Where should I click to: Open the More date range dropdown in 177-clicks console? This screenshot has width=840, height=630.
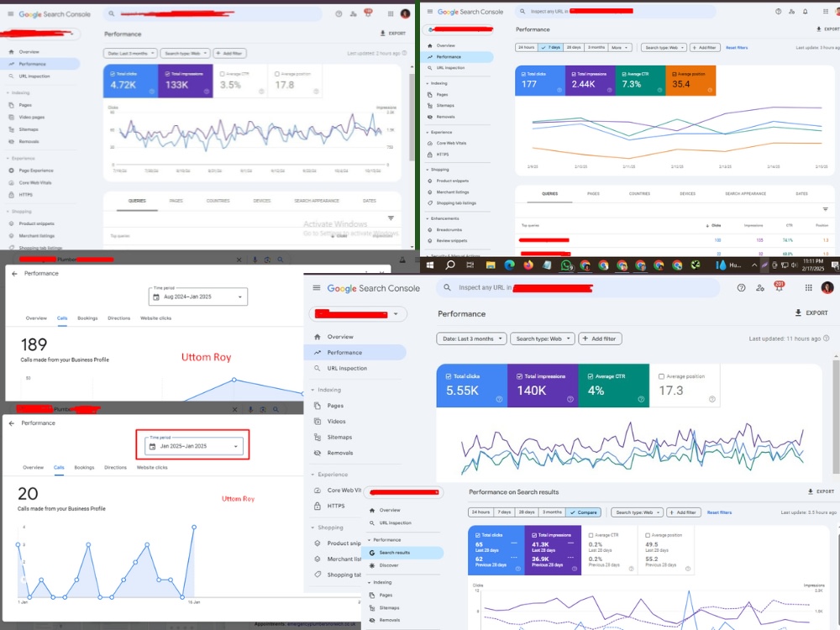point(620,47)
